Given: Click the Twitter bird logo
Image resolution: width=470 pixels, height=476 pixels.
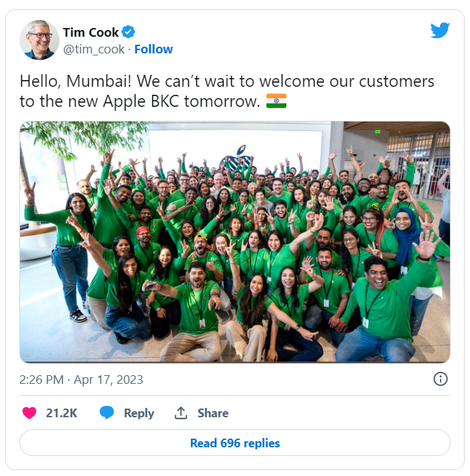Looking at the screenshot, I should [440, 30].
